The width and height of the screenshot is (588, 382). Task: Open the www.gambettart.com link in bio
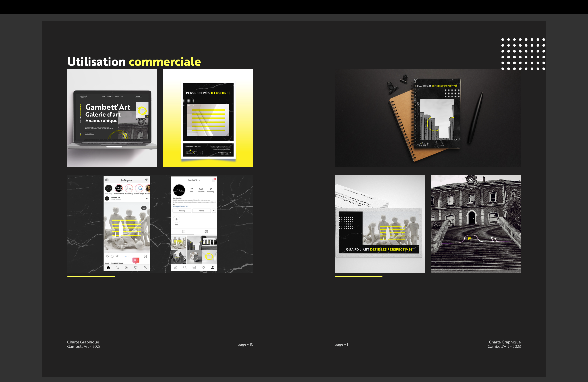pos(181,206)
